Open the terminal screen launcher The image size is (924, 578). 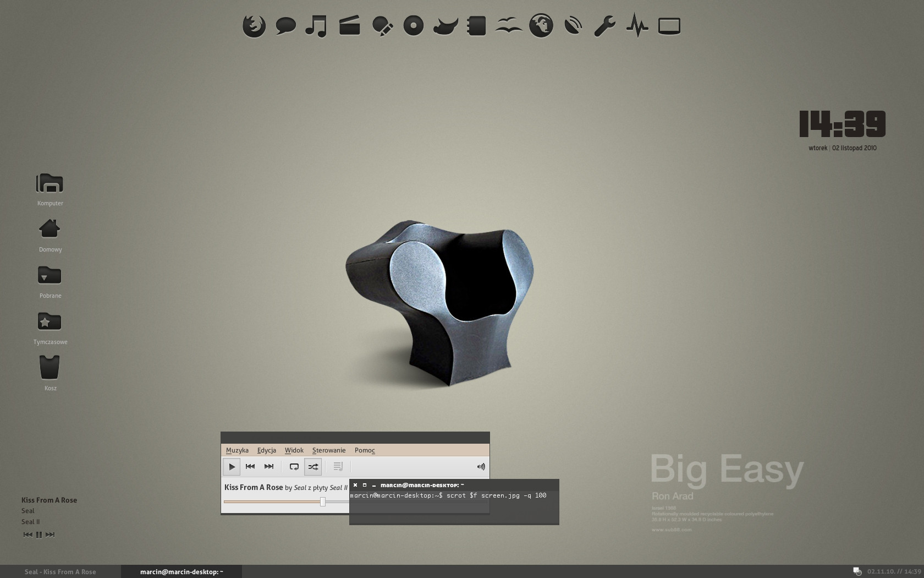tap(669, 26)
